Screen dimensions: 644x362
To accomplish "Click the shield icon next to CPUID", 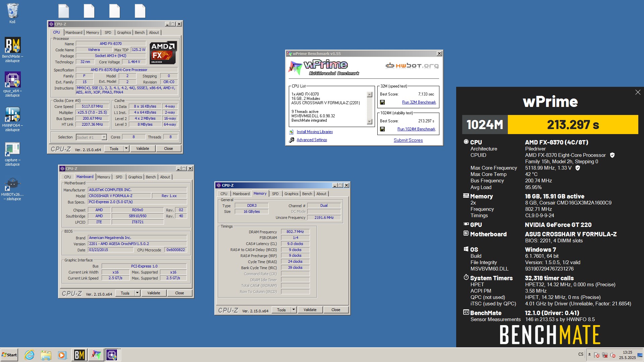I will click(612, 155).
